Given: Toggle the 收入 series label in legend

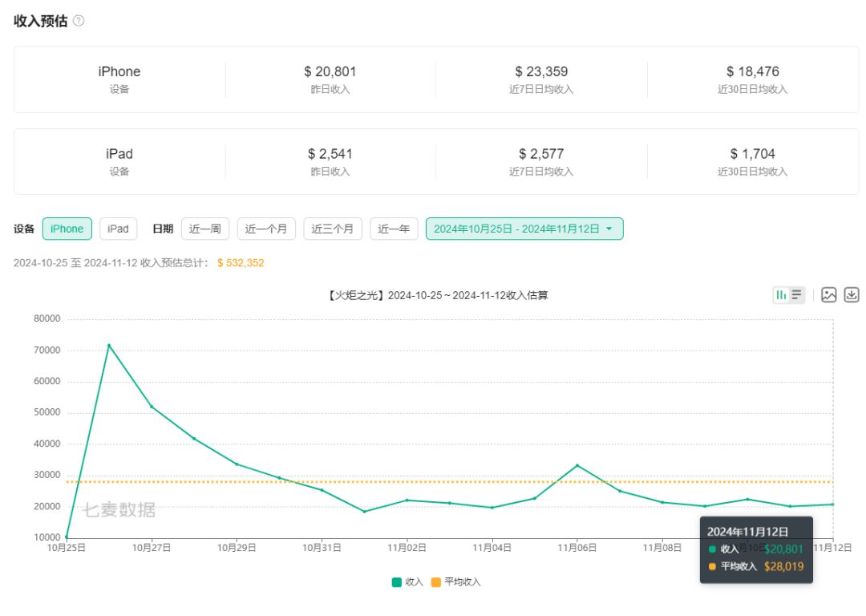Looking at the screenshot, I should click(x=414, y=582).
